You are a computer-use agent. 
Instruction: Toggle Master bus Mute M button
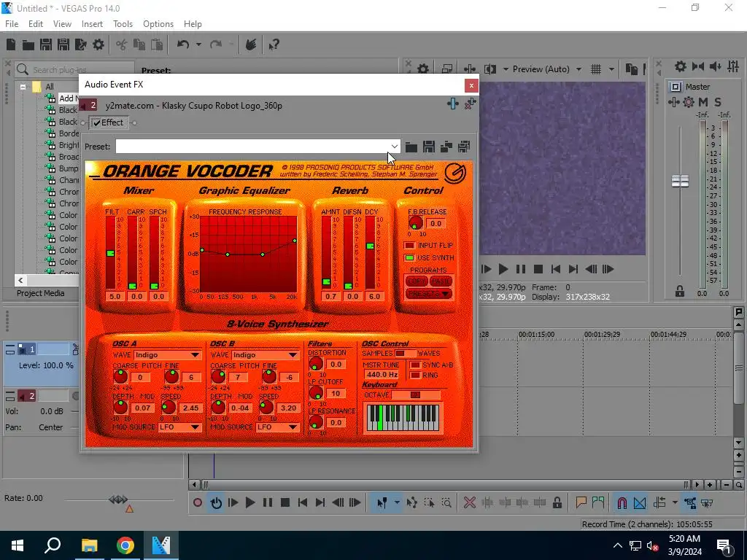(703, 102)
